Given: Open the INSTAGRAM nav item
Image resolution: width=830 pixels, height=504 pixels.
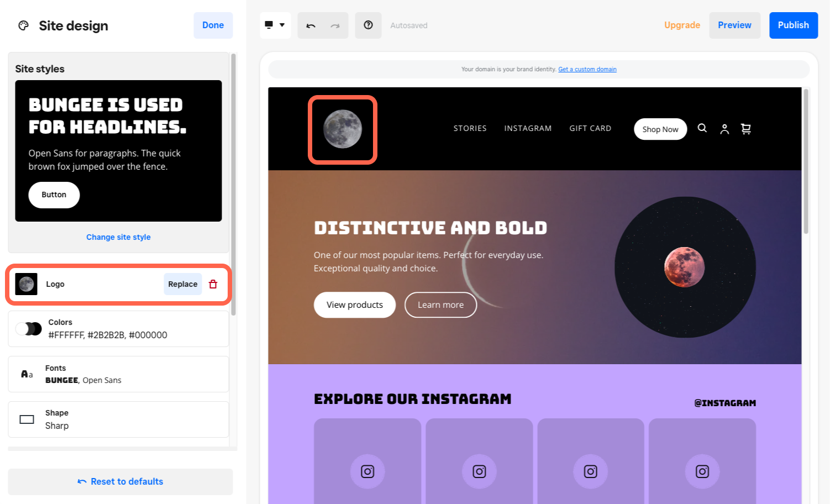Looking at the screenshot, I should (x=528, y=128).
